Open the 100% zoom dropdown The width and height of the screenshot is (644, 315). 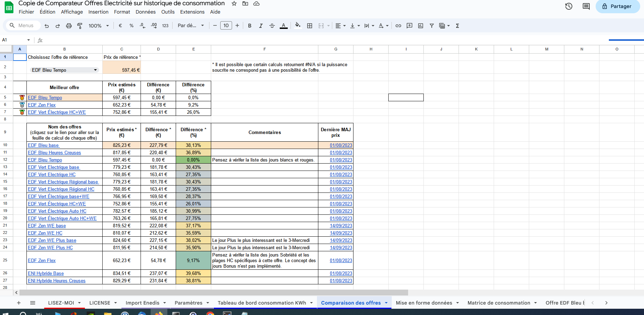[98, 26]
